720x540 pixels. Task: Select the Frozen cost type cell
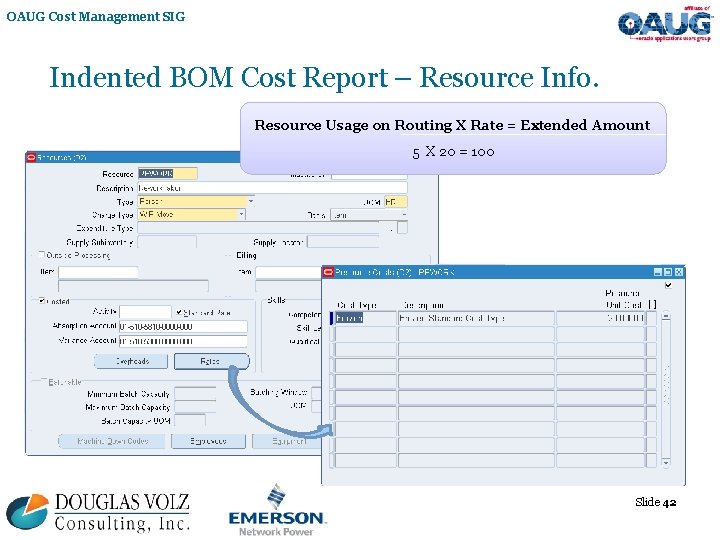365,318
